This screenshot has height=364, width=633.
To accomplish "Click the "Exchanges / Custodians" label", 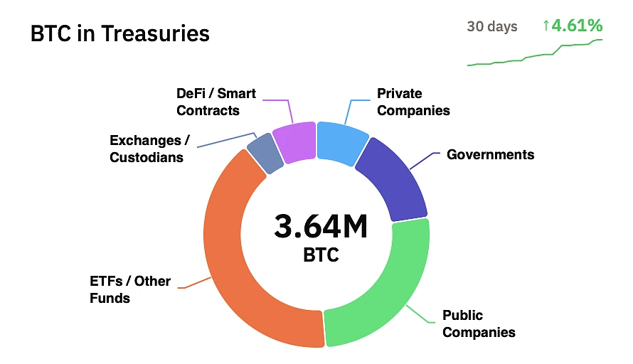I will (147, 149).
